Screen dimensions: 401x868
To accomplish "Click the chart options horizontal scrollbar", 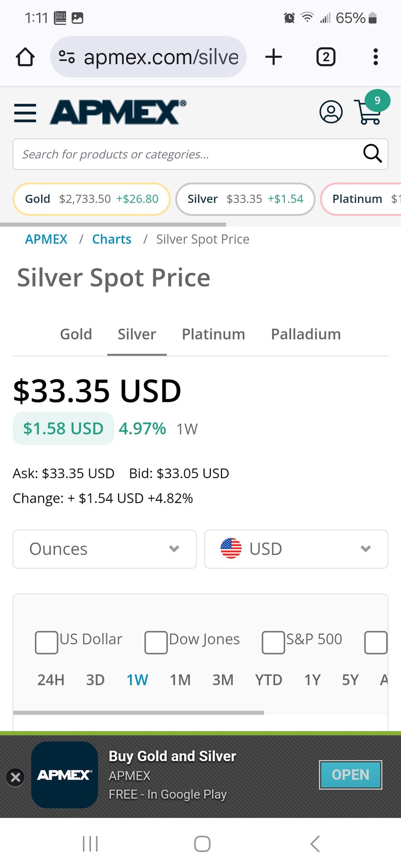I will click(138, 712).
